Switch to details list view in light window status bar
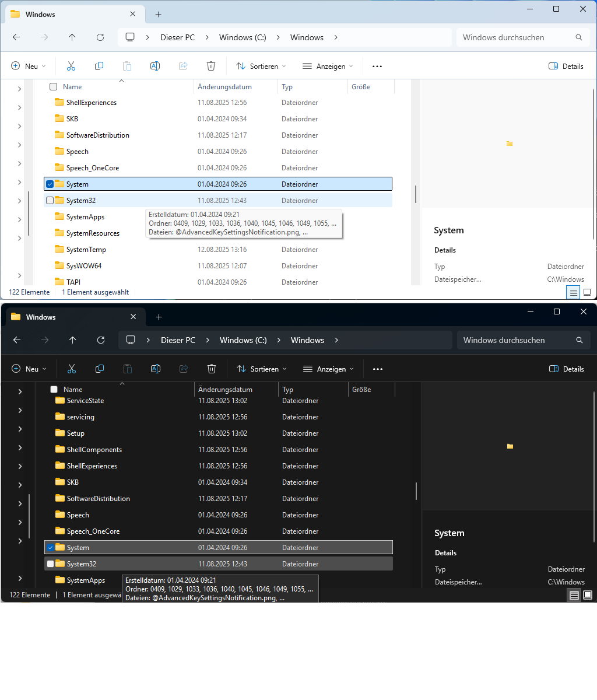Image resolution: width=597 pixels, height=700 pixels. 574,292
